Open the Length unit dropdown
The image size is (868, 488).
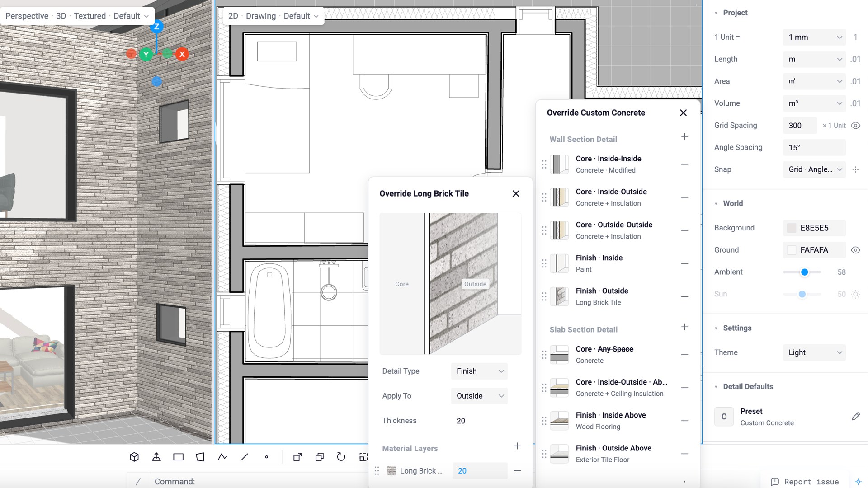click(x=814, y=59)
